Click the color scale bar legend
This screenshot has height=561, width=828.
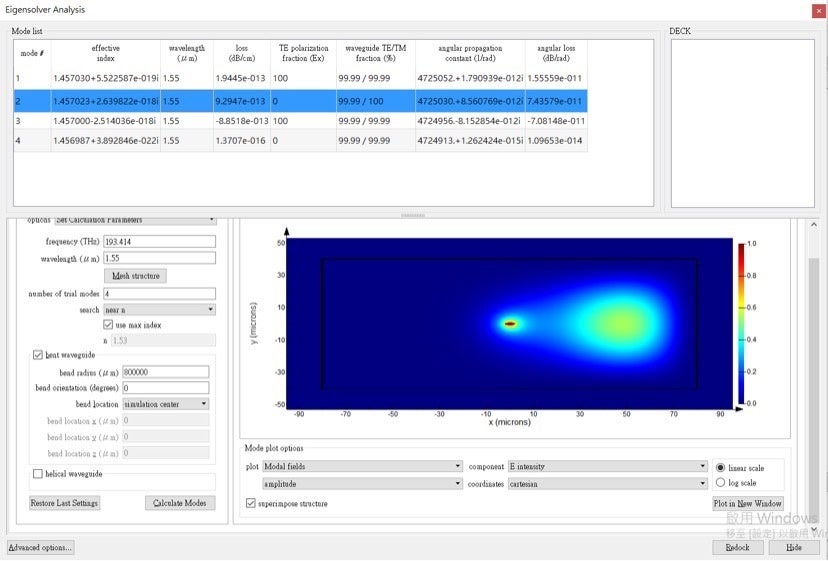pyautogui.click(x=740, y=323)
